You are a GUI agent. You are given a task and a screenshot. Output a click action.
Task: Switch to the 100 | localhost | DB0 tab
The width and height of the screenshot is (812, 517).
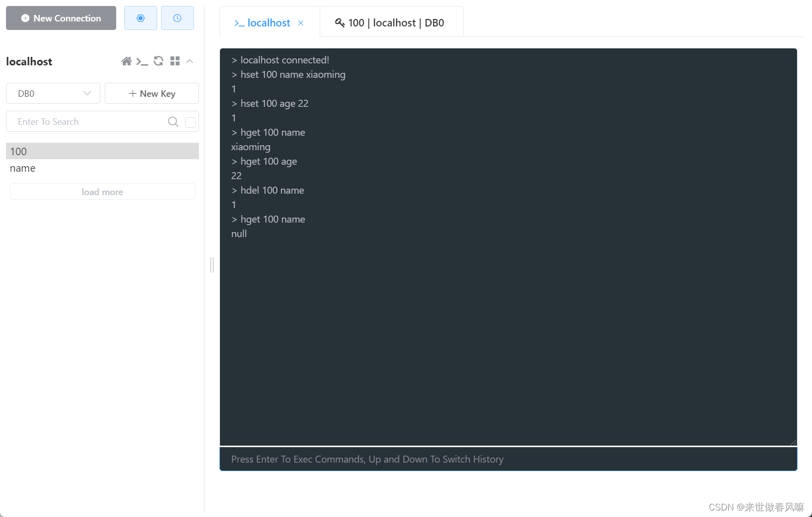392,23
